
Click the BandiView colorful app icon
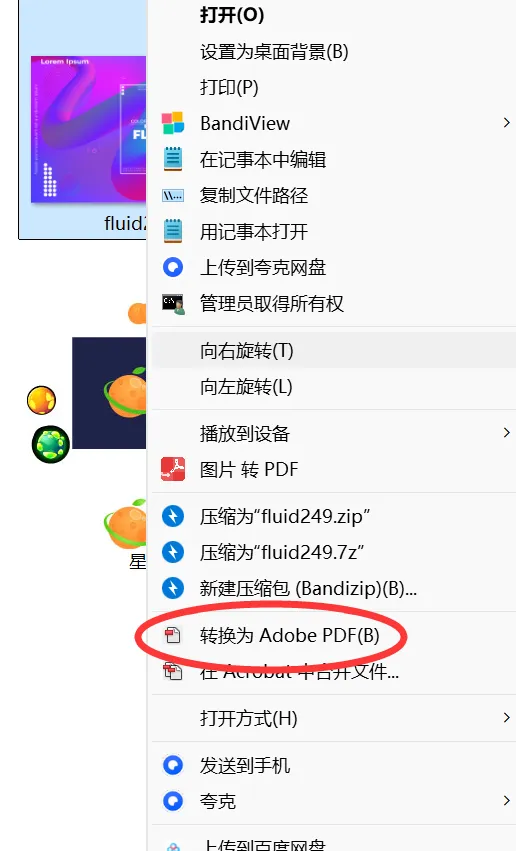coord(173,123)
